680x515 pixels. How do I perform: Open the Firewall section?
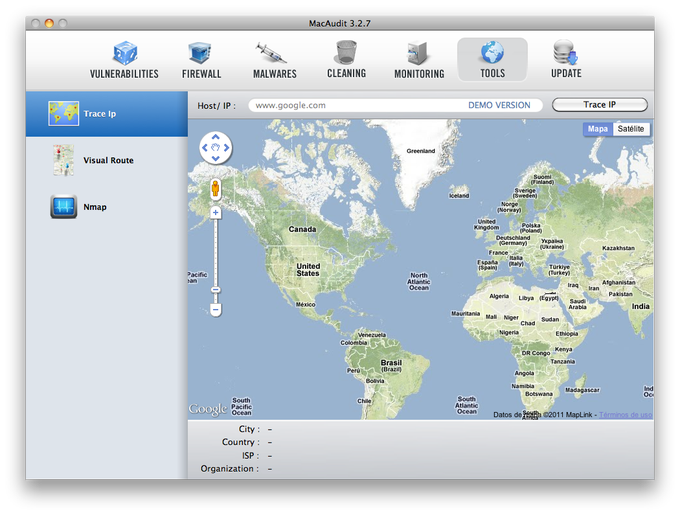click(x=201, y=60)
